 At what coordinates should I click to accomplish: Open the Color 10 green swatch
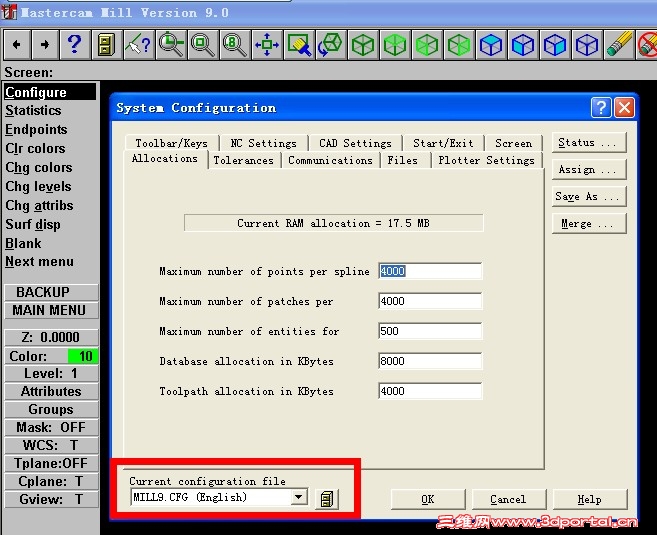point(83,356)
